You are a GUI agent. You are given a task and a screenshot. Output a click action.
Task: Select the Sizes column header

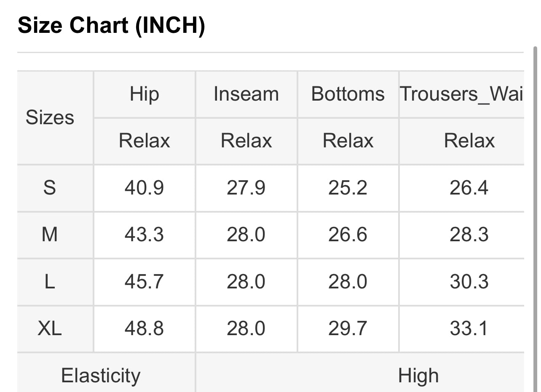pyautogui.click(x=50, y=117)
